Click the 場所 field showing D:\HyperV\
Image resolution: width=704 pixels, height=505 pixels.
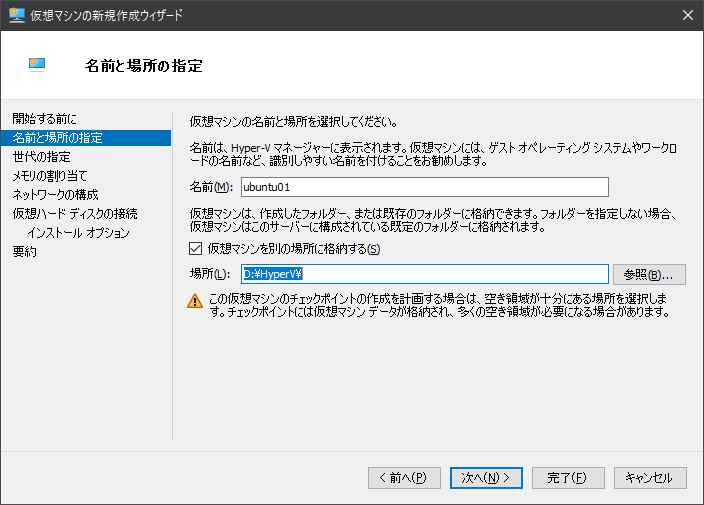[x=425, y=274]
